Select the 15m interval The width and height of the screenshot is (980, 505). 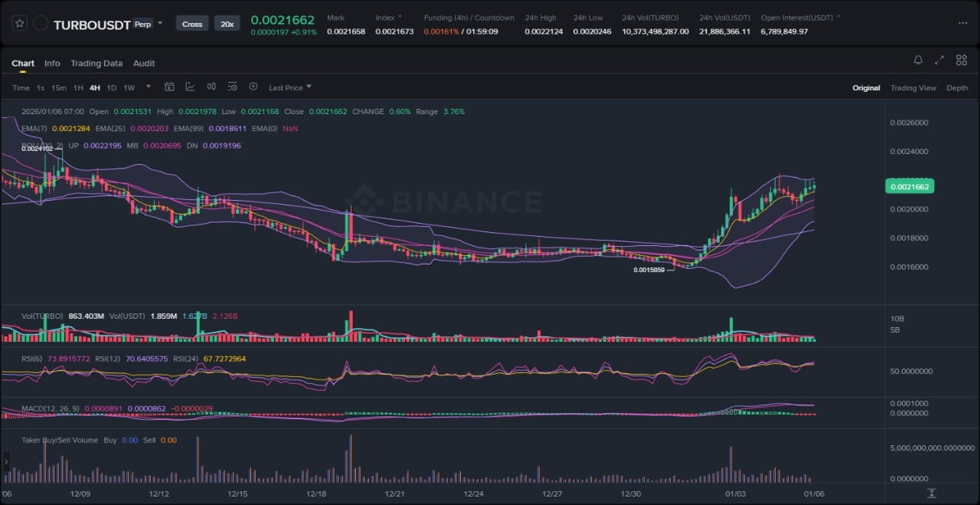tap(59, 87)
